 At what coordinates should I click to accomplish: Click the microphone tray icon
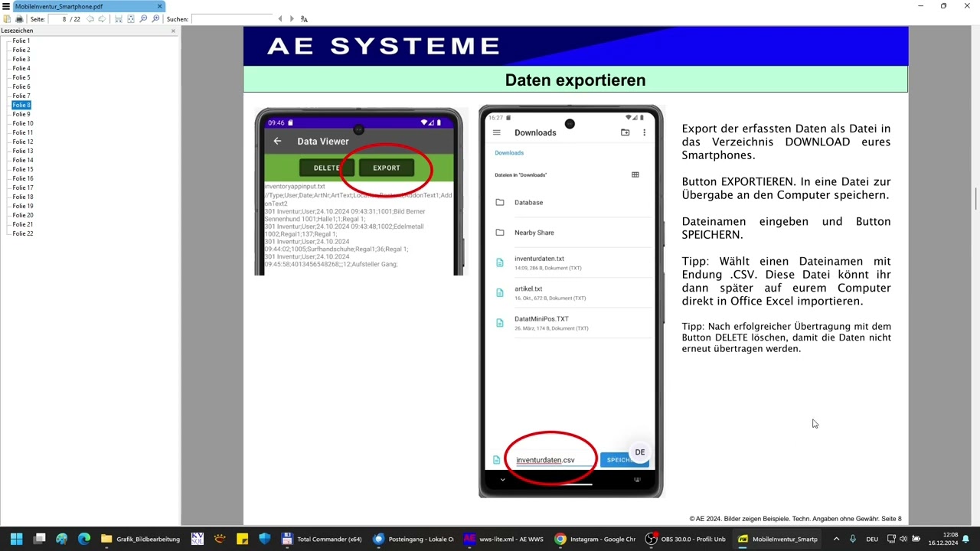[x=852, y=539]
